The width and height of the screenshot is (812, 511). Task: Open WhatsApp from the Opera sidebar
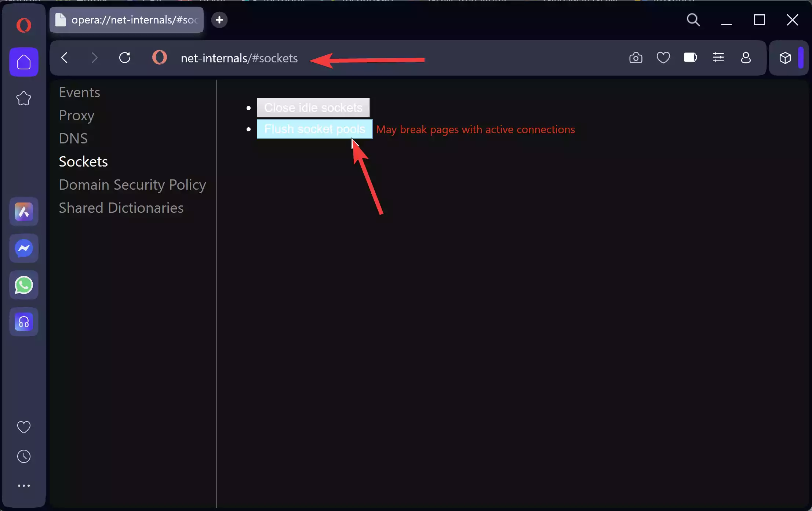(24, 285)
